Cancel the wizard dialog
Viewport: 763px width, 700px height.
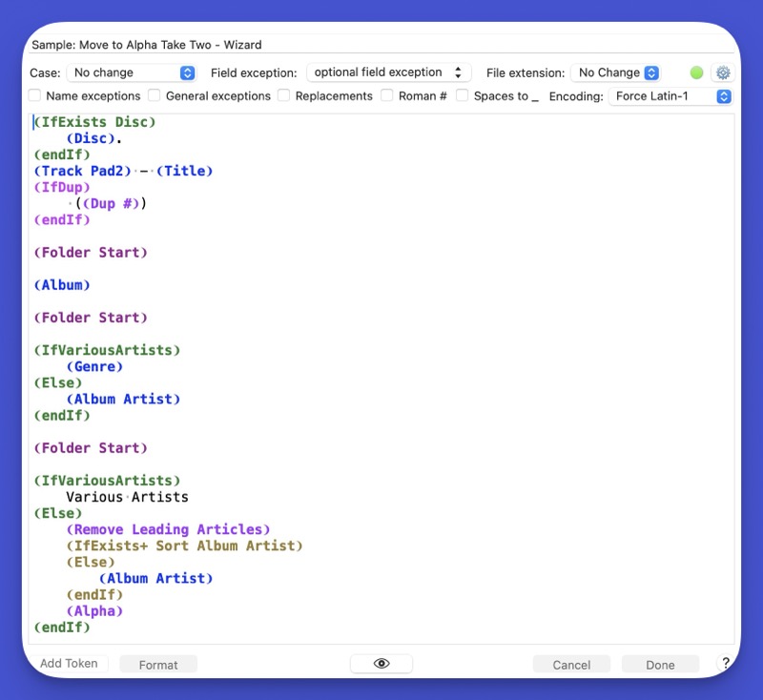(x=571, y=665)
